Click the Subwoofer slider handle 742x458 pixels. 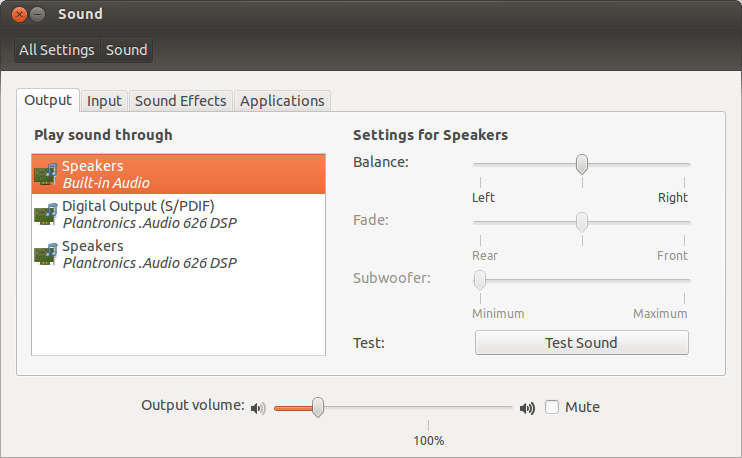pyautogui.click(x=480, y=279)
